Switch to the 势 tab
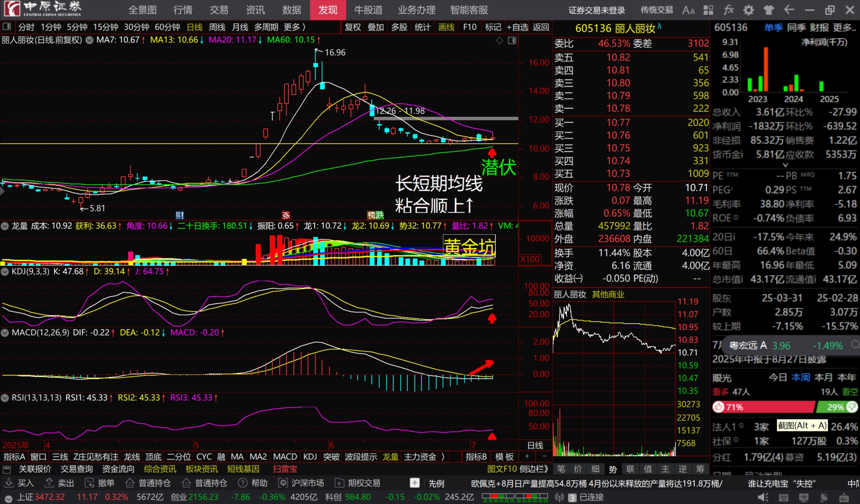The height and width of the screenshot is (504, 860). pyautogui.click(x=613, y=469)
